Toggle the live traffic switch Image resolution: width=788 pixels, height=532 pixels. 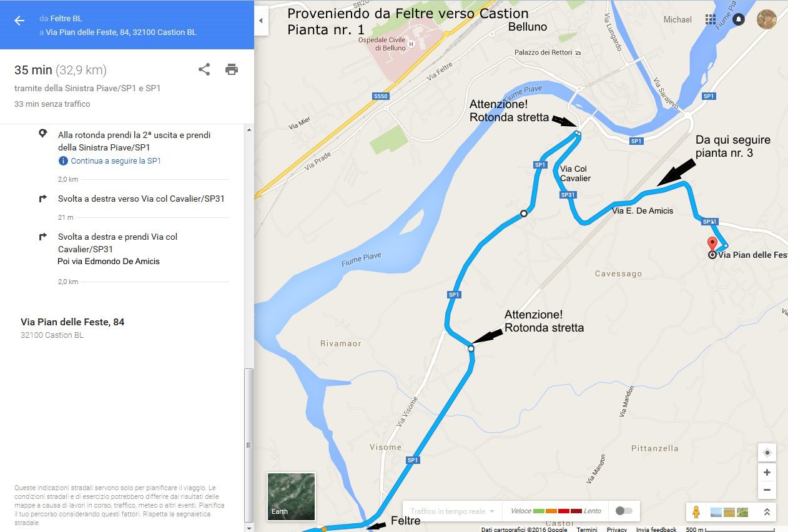click(x=623, y=511)
